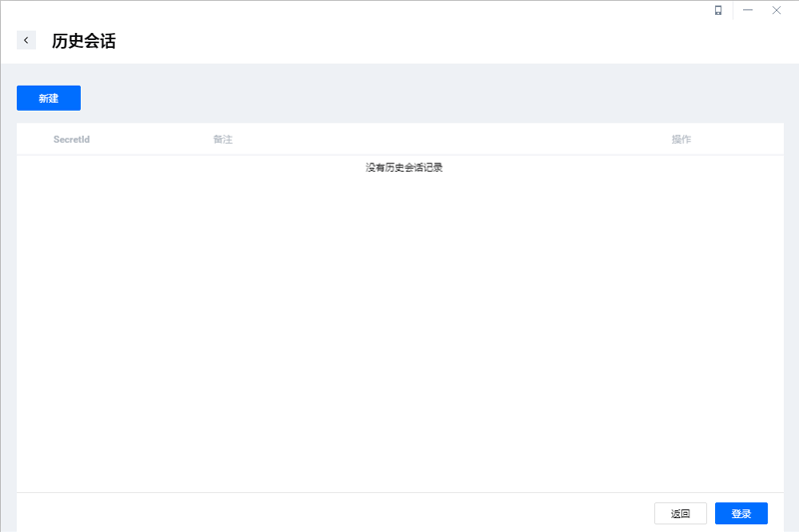This screenshot has height=532, width=799.
Task: Click header row space between 备注 and 操作
Action: click(x=449, y=140)
